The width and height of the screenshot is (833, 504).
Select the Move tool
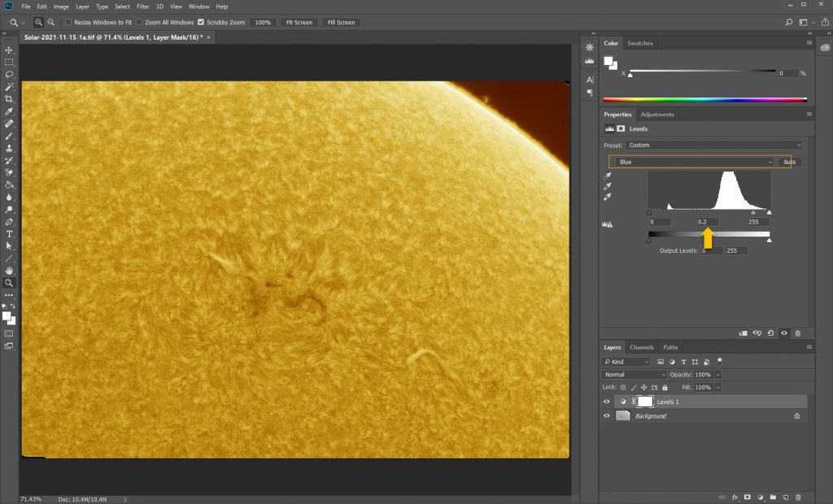9,50
